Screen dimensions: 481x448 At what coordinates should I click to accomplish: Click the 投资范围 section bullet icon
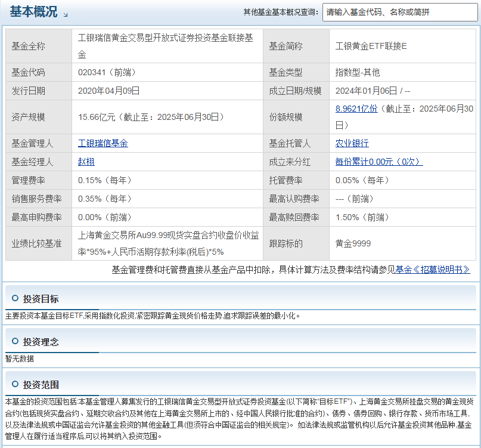point(15,384)
